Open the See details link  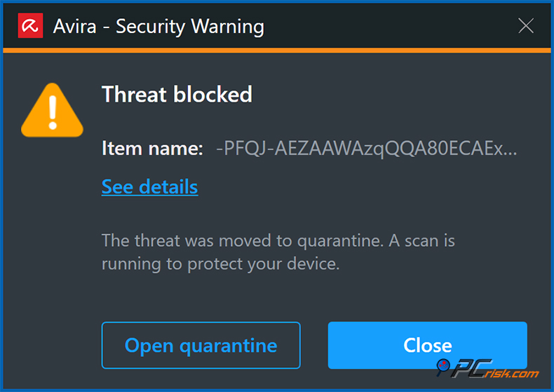pyautogui.click(x=149, y=187)
